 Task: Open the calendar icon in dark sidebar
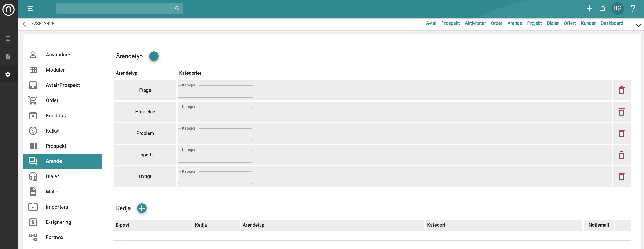[x=8, y=38]
